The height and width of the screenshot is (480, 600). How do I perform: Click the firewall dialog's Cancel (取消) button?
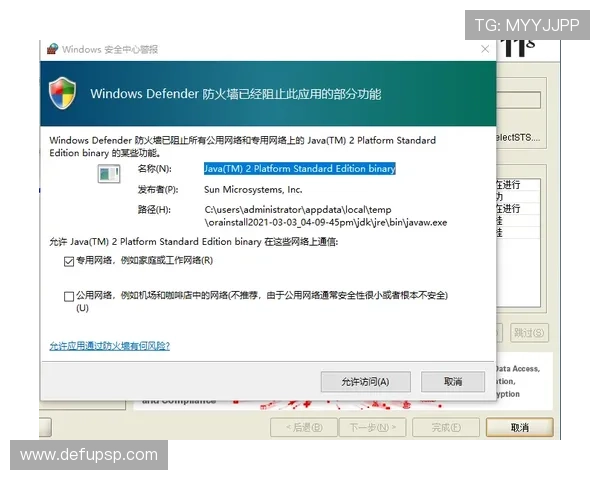(x=453, y=382)
